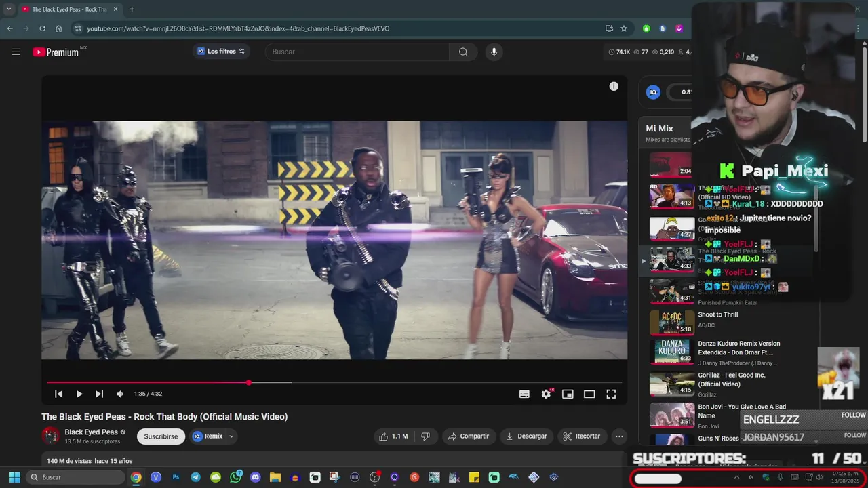This screenshot has width=868, height=488.
Task: Open Discord from the taskbar
Action: click(x=255, y=477)
